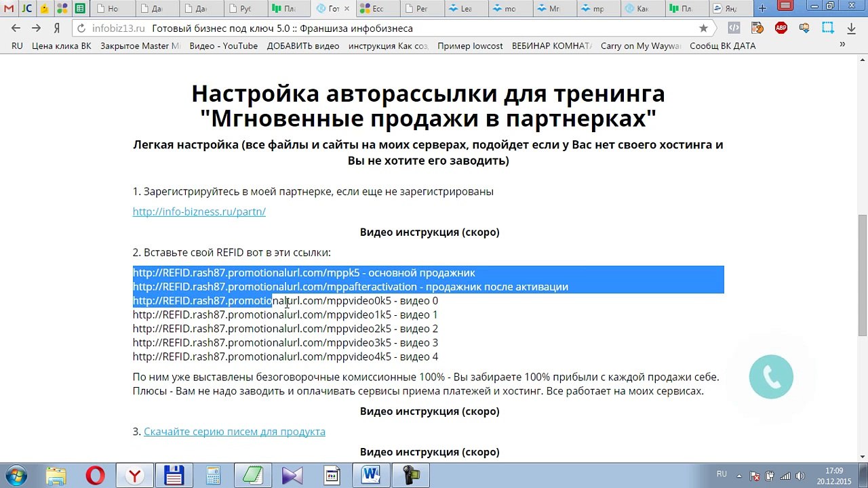Open the extension icon left of ABP
This screenshot has height=488, width=868.
pos(757,28)
